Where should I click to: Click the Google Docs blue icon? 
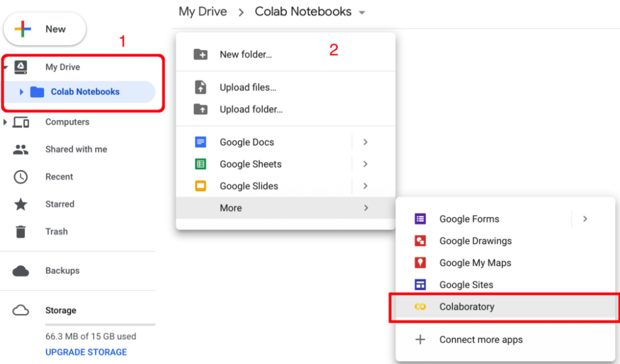200,141
